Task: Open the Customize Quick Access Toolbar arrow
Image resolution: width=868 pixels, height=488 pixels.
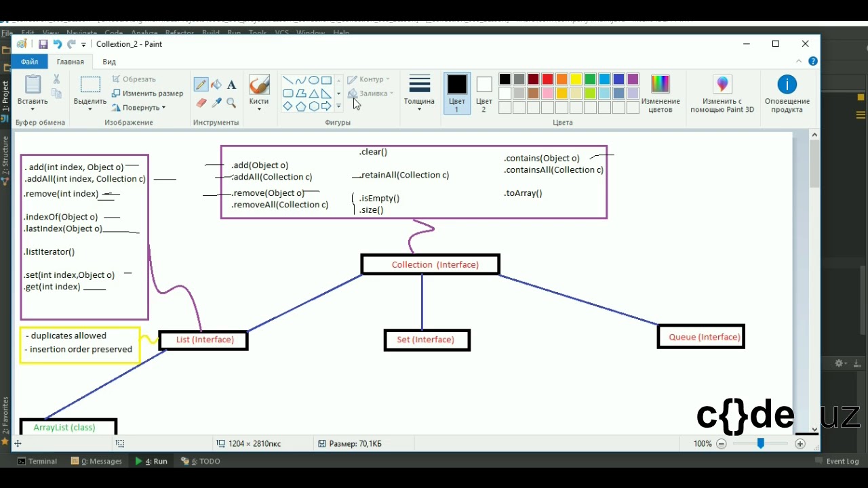Action: [x=84, y=45]
